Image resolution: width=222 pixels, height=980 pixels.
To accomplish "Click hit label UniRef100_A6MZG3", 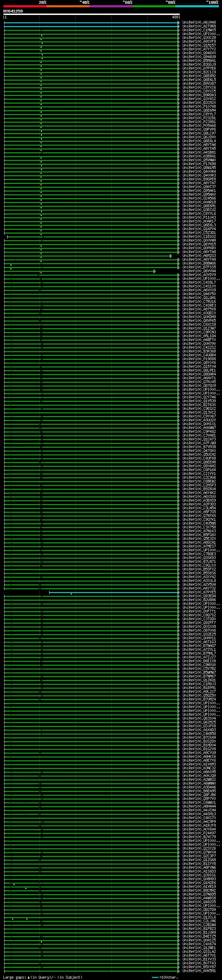I will [199, 256].
